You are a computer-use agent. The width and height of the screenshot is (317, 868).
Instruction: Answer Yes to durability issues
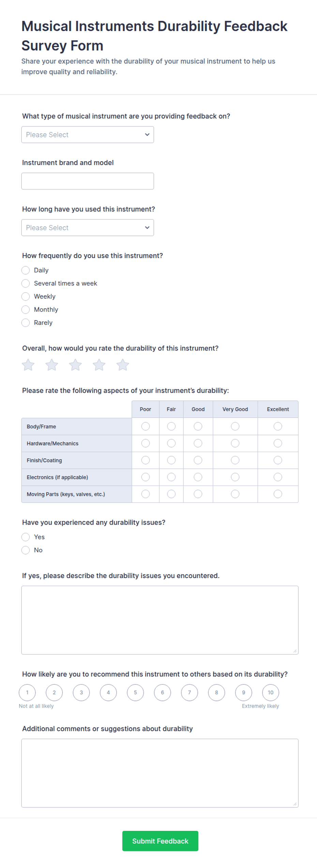pos(26,537)
